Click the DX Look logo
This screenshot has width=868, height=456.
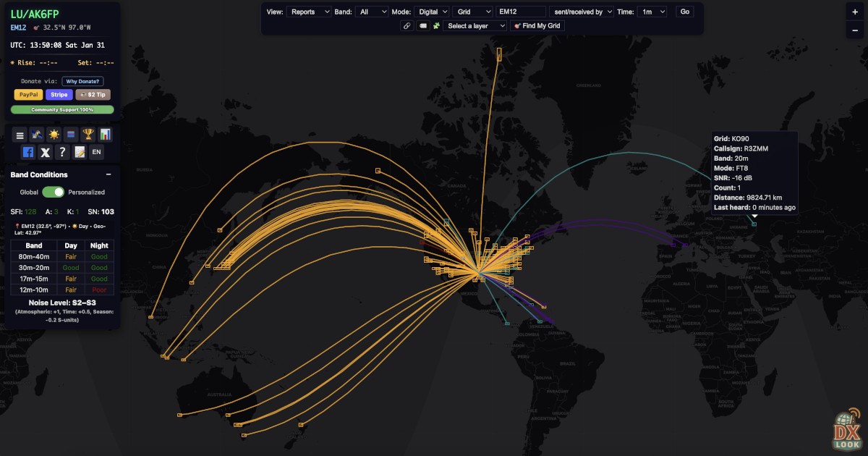[846, 431]
